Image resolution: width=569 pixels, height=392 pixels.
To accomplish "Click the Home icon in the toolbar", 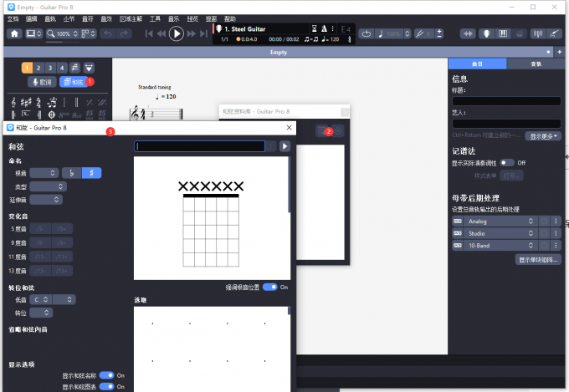I will click(x=14, y=33).
